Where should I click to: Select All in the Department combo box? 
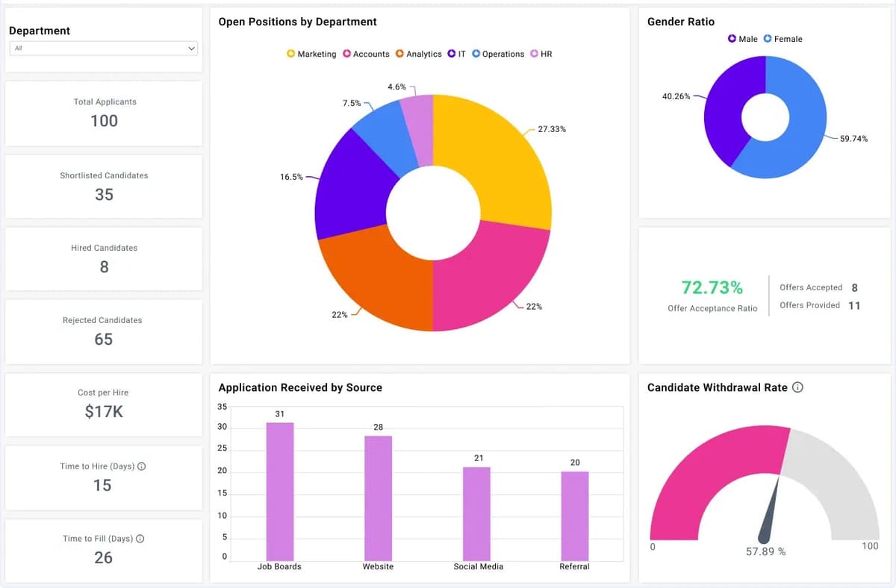point(103,47)
